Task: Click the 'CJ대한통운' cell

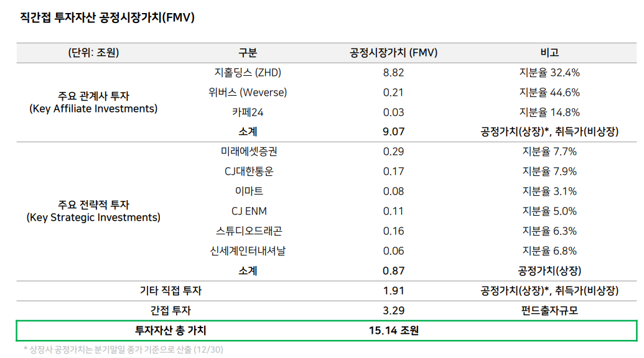Action: (x=249, y=172)
